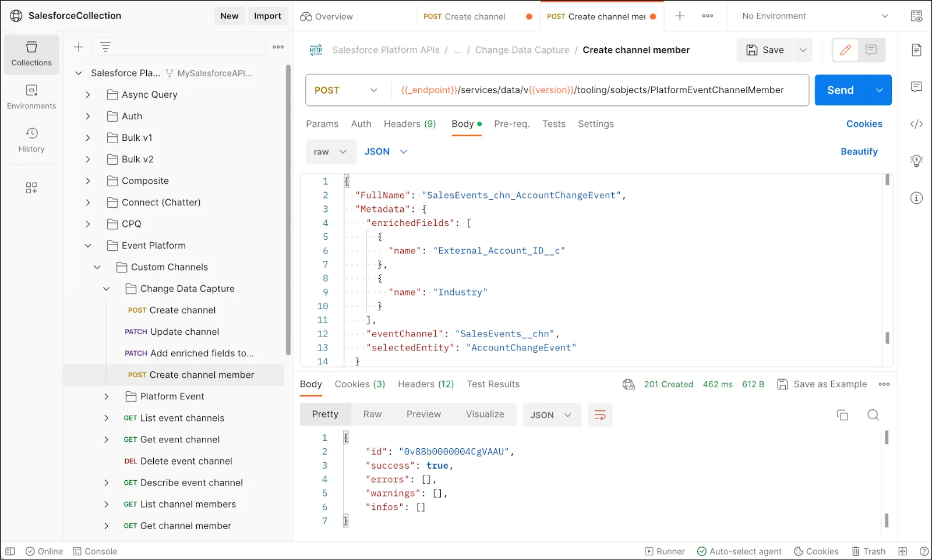Open the No Environment selector
The image size is (932, 560).
point(815,16)
